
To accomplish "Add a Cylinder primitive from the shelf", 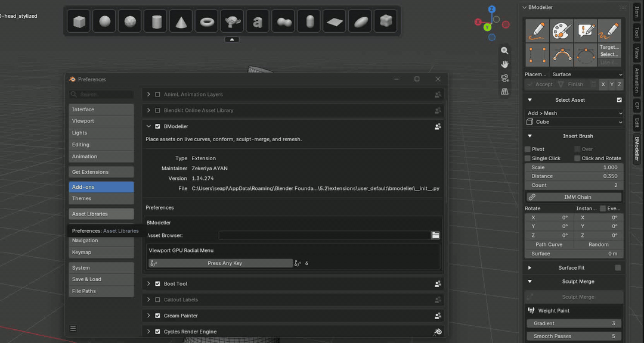I will (x=156, y=21).
